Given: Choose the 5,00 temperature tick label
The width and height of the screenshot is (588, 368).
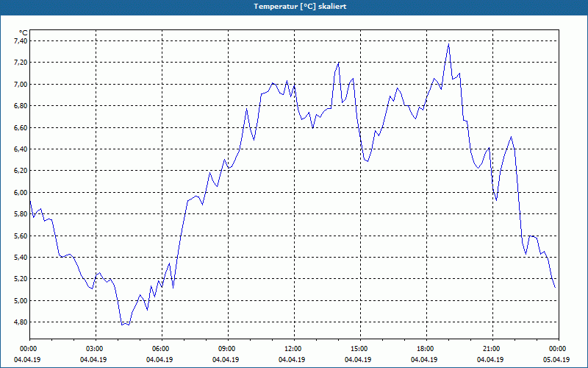Looking at the screenshot, I should [x=21, y=301].
